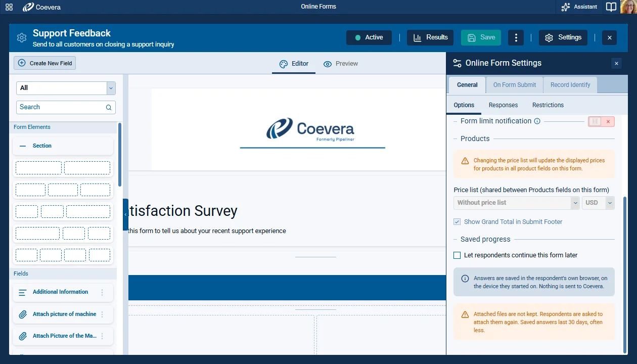637x364 pixels.
Task: Open the USD currency dropdown
Action: [x=598, y=203]
